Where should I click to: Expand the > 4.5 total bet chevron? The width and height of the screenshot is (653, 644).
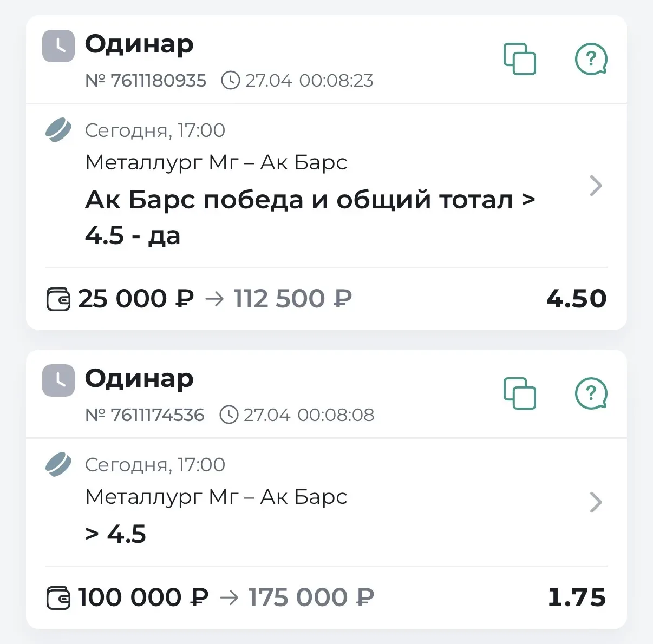[596, 502]
